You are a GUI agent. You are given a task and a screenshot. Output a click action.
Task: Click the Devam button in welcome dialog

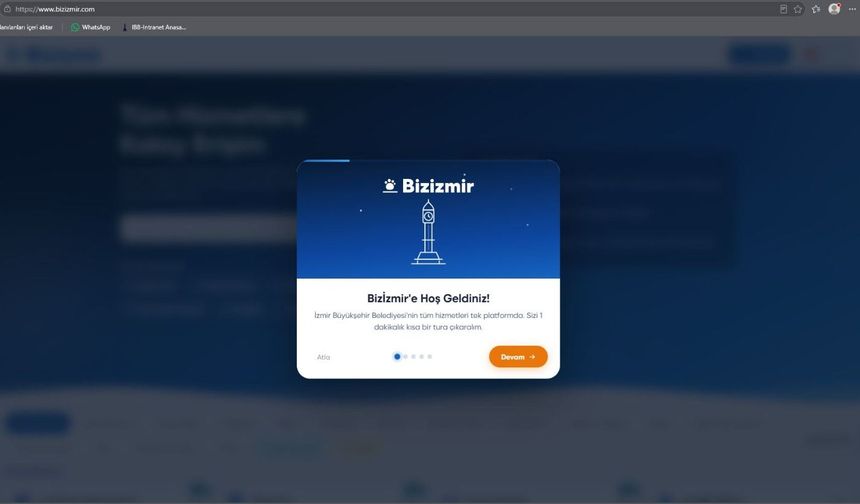coord(518,356)
